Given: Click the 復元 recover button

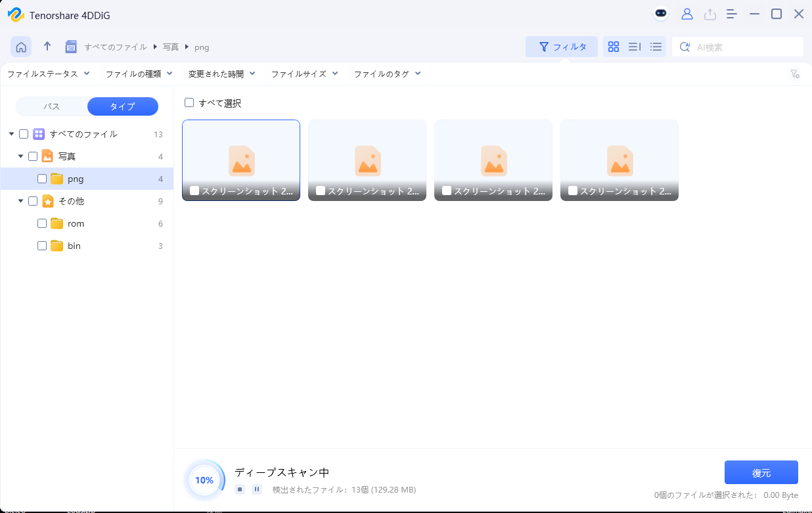Looking at the screenshot, I should 761,473.
